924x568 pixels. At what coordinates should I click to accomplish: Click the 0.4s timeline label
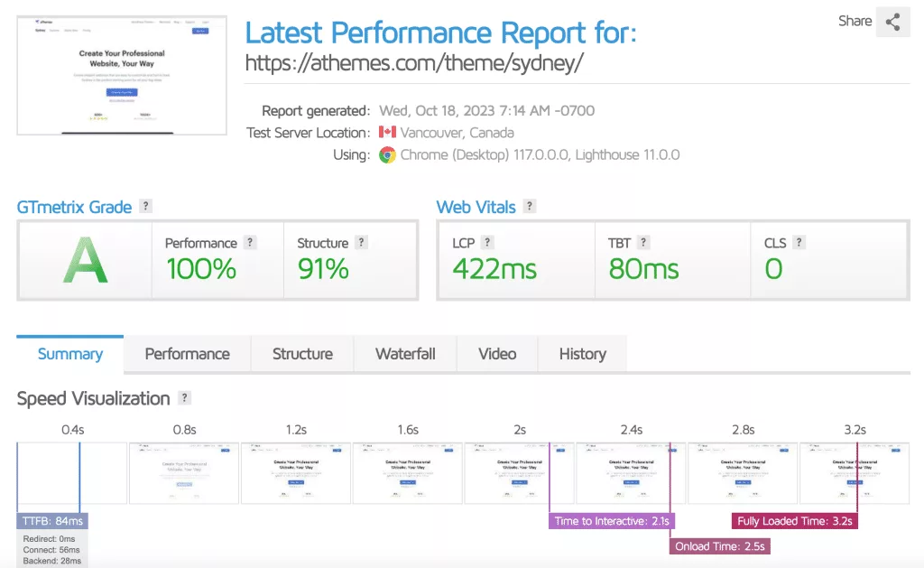click(x=72, y=430)
